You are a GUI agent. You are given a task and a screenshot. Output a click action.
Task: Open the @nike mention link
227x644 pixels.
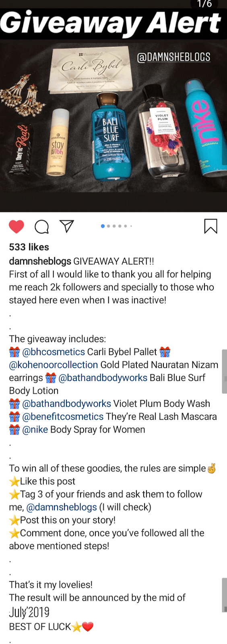[35, 429]
